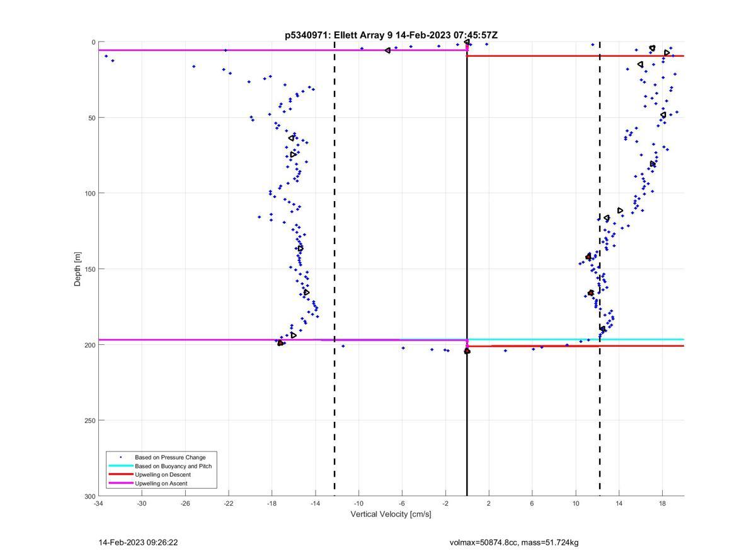The height and width of the screenshot is (558, 756).
Task: Click the 'Vertical Velocity [cm/s]' axis label
Action: click(x=391, y=514)
